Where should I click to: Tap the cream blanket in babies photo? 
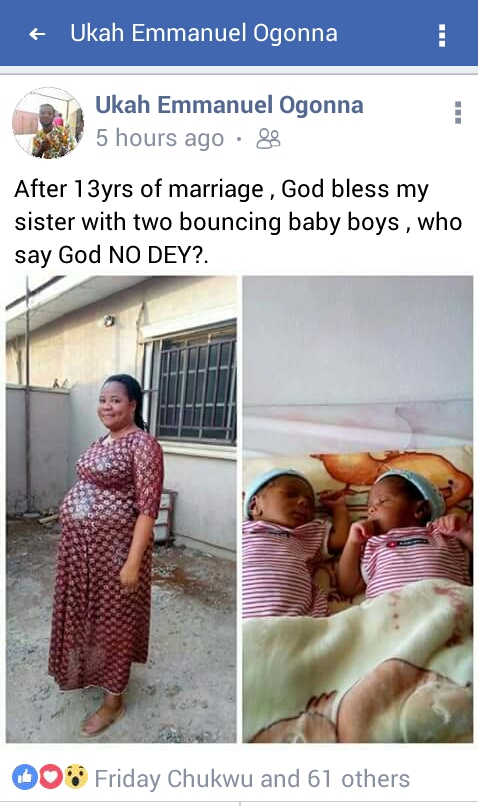(358, 663)
